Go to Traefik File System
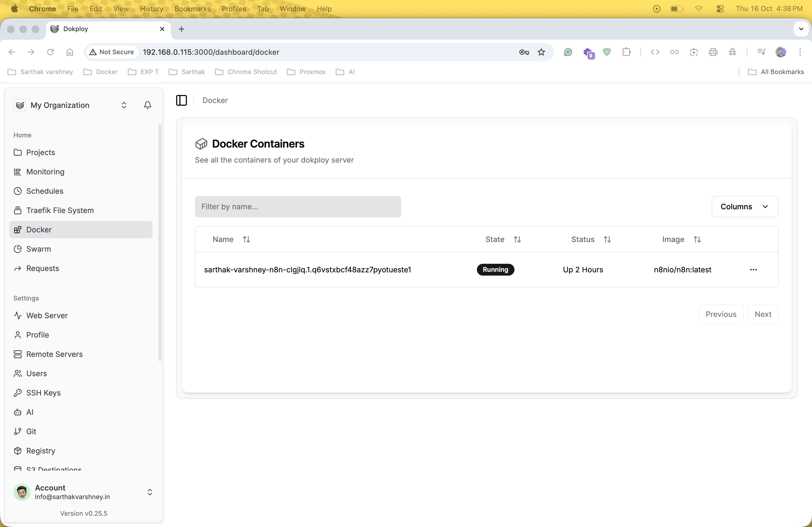 tap(60, 210)
